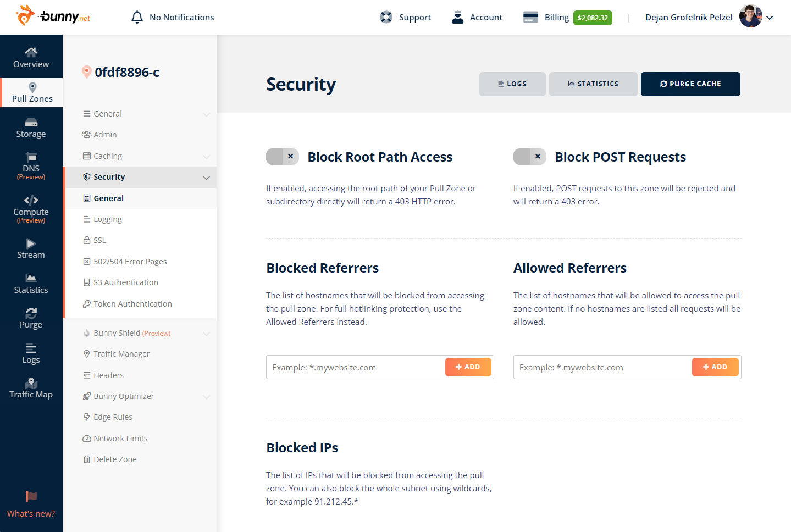Expand the Caching menu chevron
The width and height of the screenshot is (791, 532).
(207, 157)
